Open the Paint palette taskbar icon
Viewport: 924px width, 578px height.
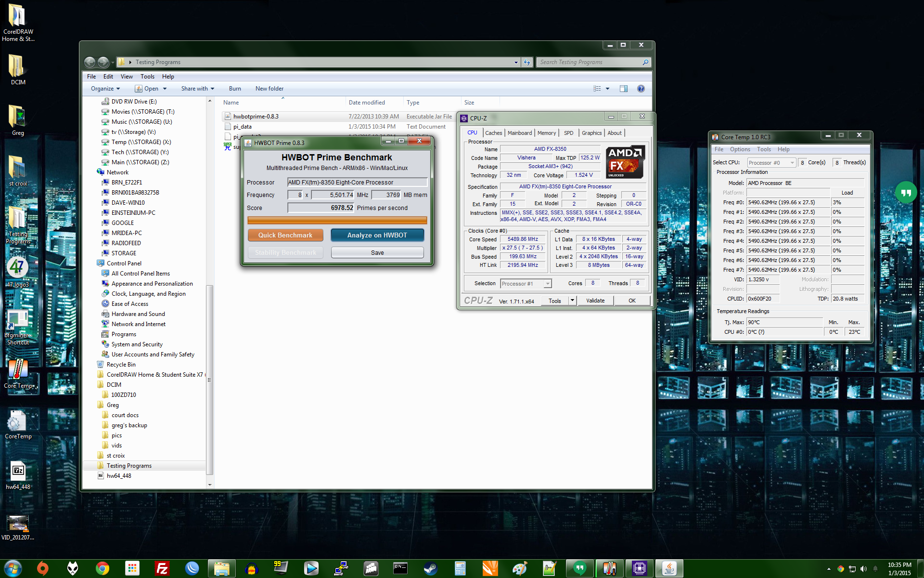tap(520, 569)
